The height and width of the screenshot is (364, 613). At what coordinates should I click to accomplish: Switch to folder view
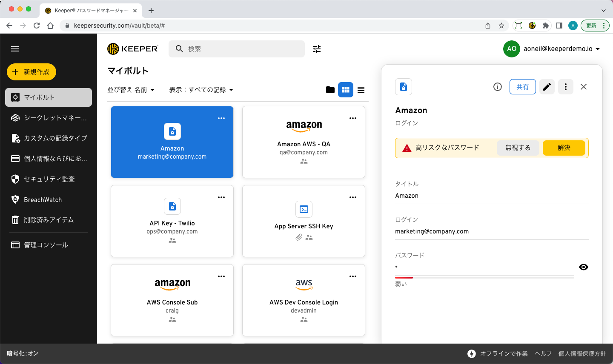click(x=330, y=90)
